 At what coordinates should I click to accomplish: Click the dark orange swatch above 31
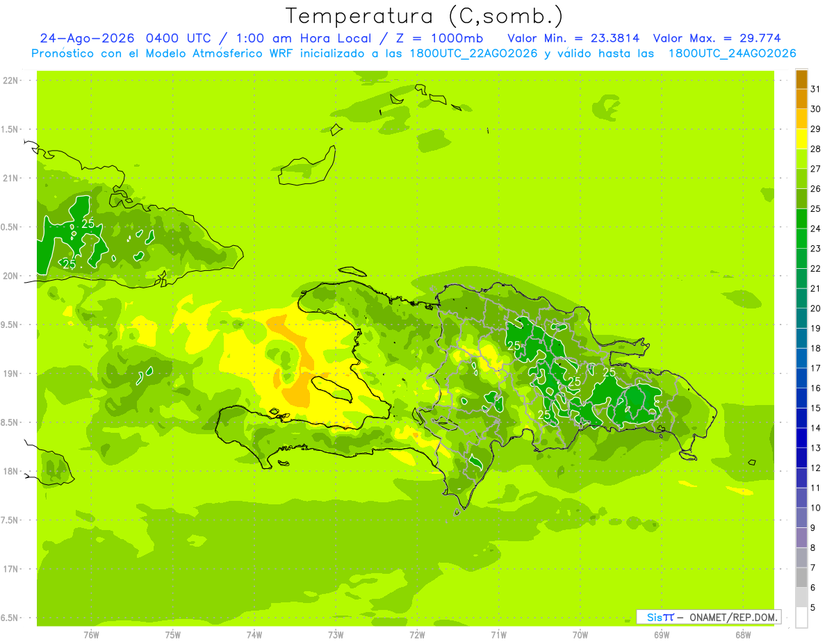[x=801, y=79]
